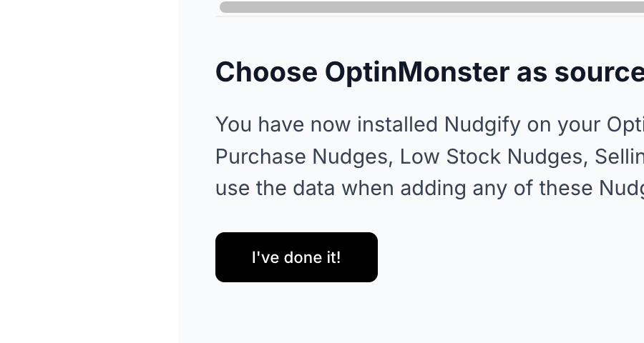Click the word "Nudgify" in the paragraph

(x=482, y=125)
